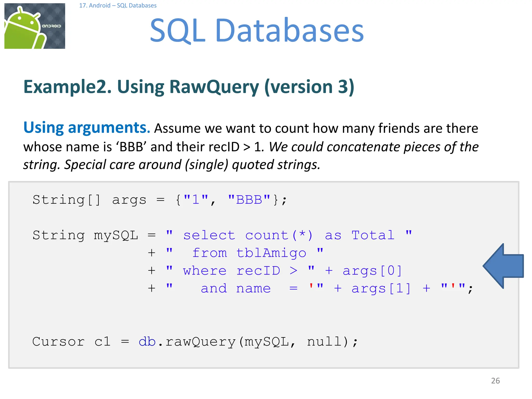
Task: Click 'args[0]' in the code block
Action: (x=373, y=271)
